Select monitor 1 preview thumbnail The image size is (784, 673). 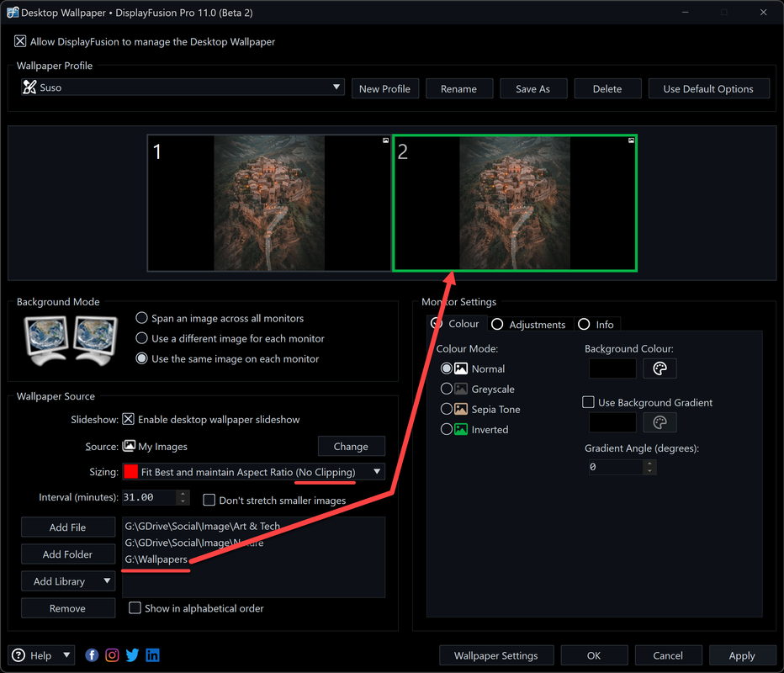269,203
